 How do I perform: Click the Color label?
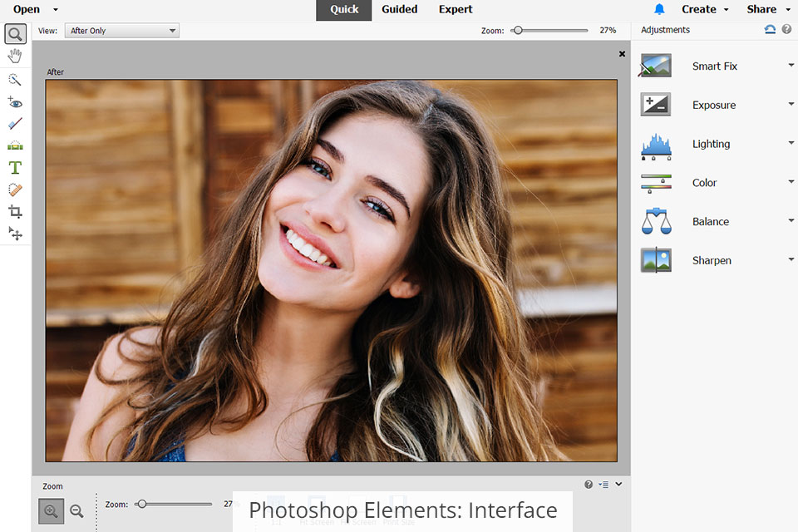pos(704,183)
